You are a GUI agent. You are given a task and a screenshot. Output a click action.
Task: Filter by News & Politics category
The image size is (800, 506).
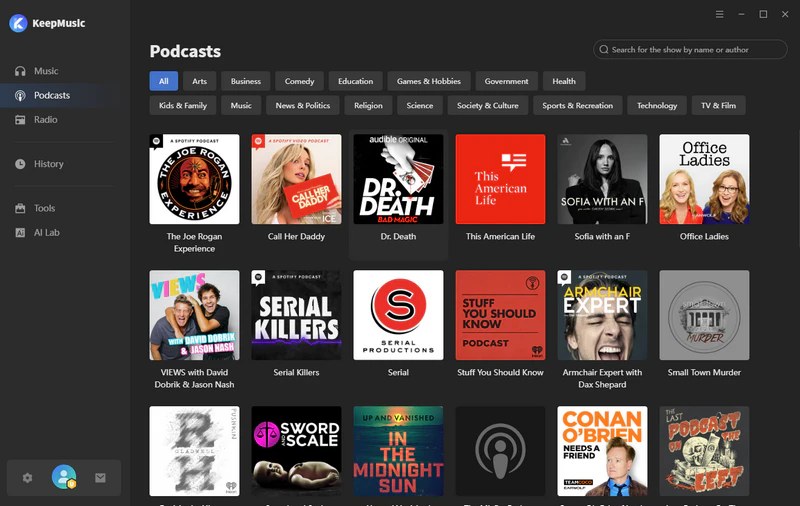point(303,106)
